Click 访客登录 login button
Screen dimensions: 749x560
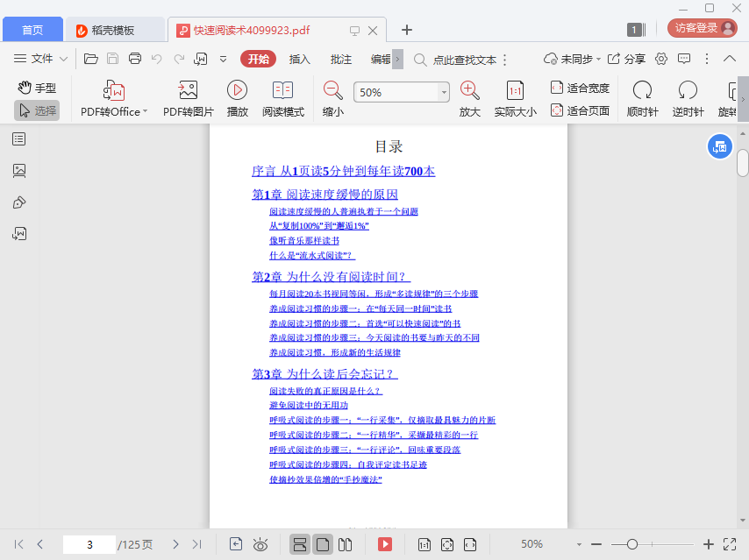(703, 28)
